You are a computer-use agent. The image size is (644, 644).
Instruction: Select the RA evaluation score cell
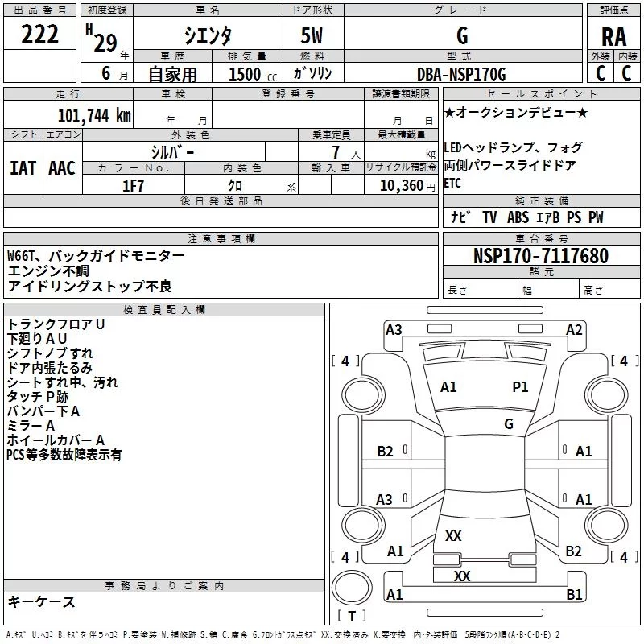613,37
